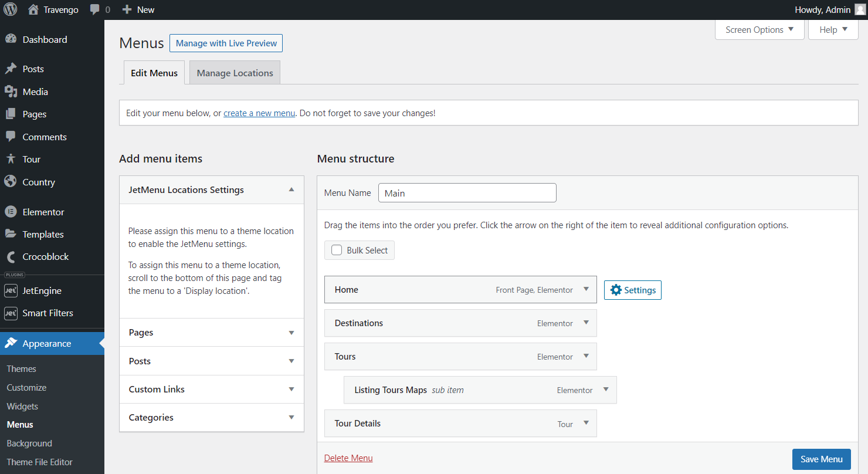Click the Menu Name input field

point(467,193)
